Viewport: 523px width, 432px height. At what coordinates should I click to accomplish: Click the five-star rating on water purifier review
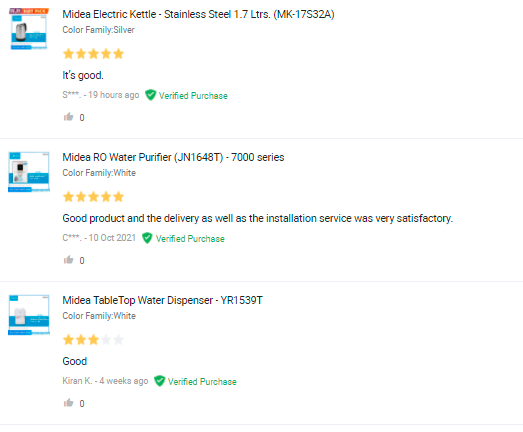[93, 197]
